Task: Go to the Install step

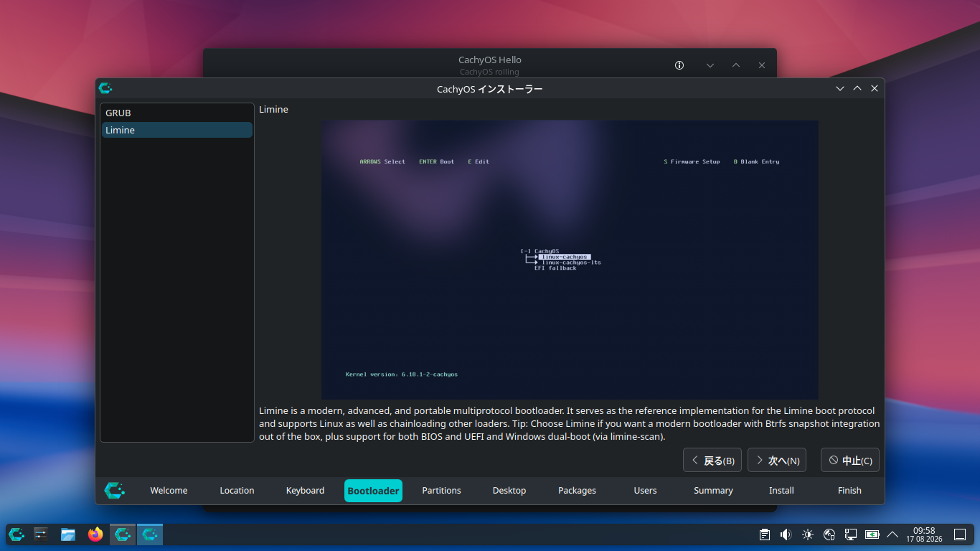Action: 781,491
